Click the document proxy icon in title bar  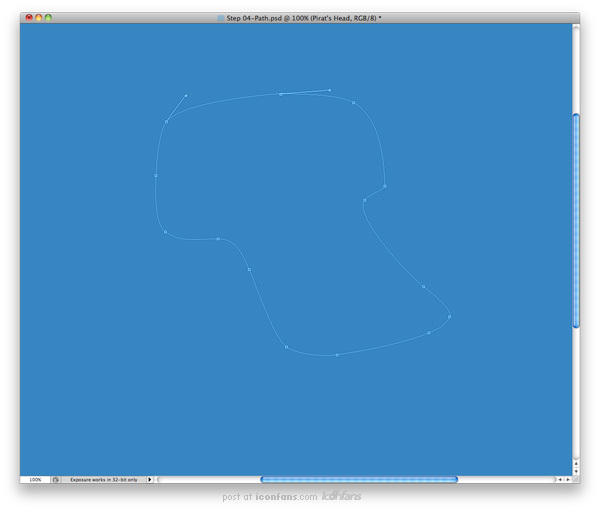[x=221, y=18]
